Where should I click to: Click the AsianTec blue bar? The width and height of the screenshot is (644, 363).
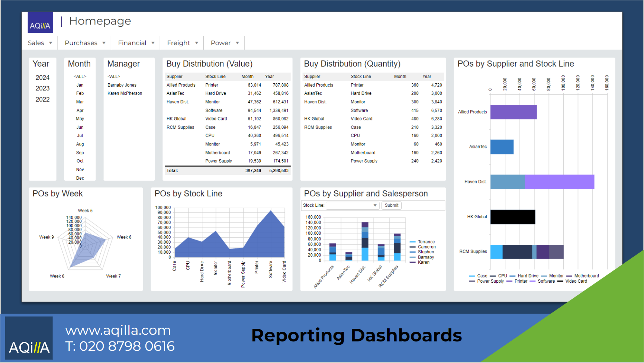[x=502, y=147]
